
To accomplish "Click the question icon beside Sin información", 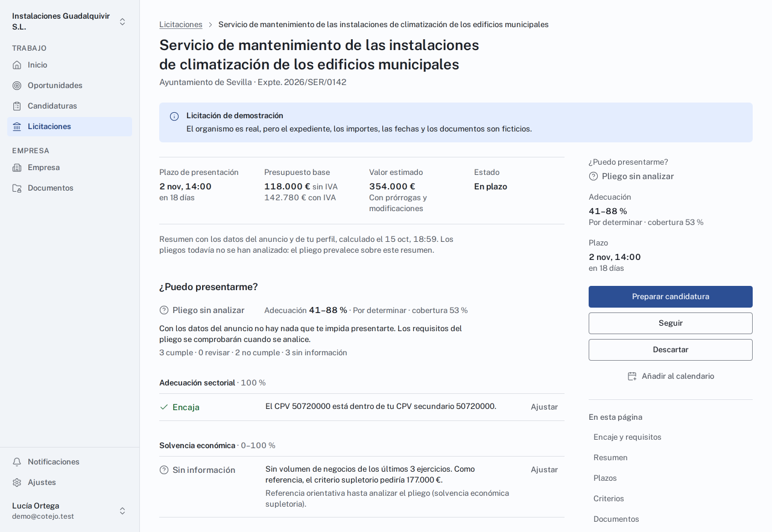I will [x=164, y=470].
